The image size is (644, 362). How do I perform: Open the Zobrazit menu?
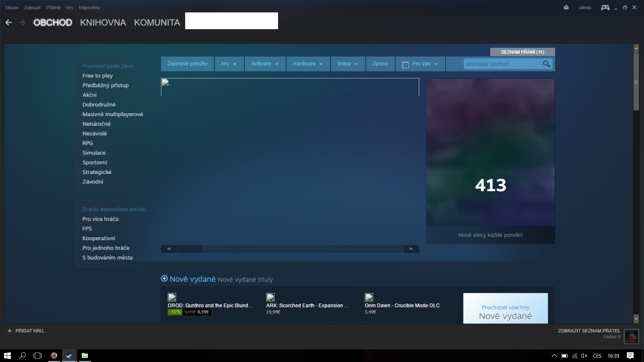(32, 7)
